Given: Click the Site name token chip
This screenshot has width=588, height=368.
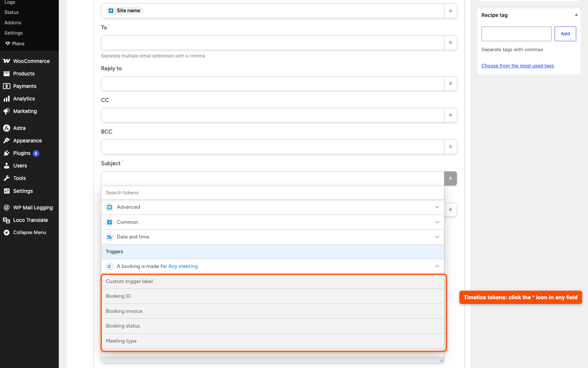Looking at the screenshot, I should click(125, 11).
